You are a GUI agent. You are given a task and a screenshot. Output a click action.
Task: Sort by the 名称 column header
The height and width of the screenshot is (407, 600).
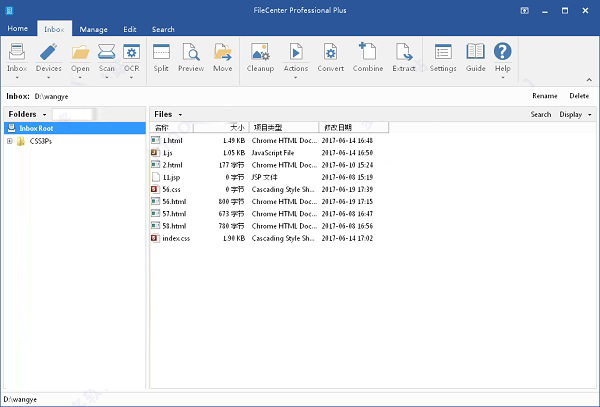pyautogui.click(x=172, y=127)
